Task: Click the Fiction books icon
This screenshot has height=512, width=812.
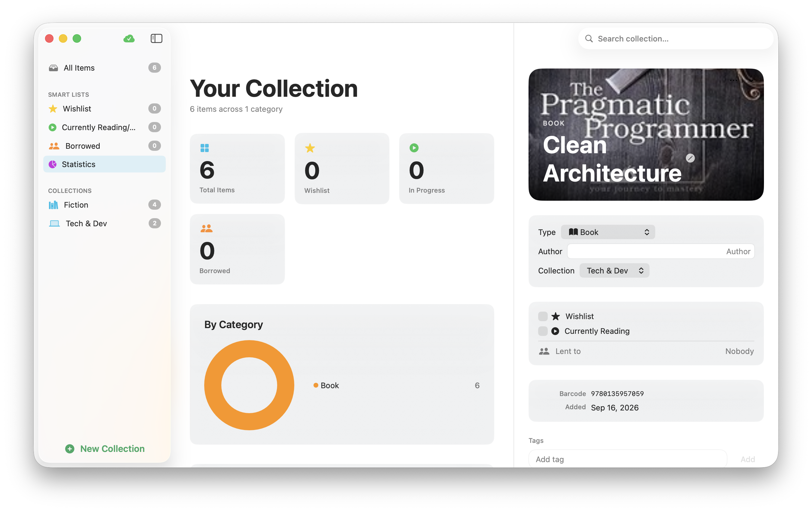Action: (53, 205)
